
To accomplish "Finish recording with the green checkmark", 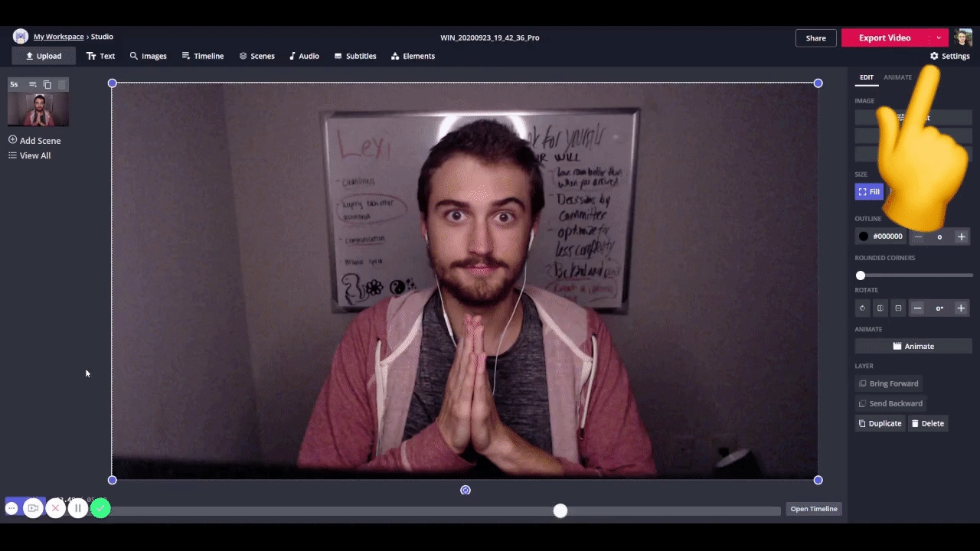I will click(100, 508).
